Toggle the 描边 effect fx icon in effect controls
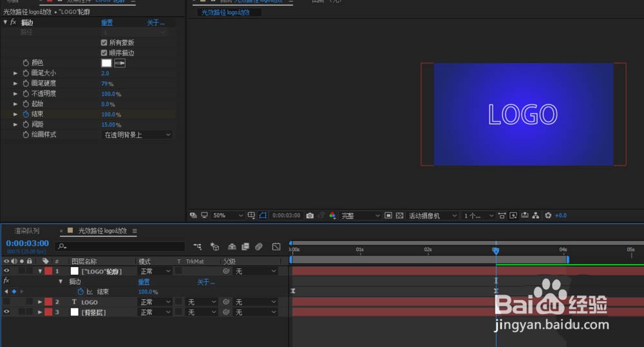The height and width of the screenshot is (347, 644). [13, 22]
